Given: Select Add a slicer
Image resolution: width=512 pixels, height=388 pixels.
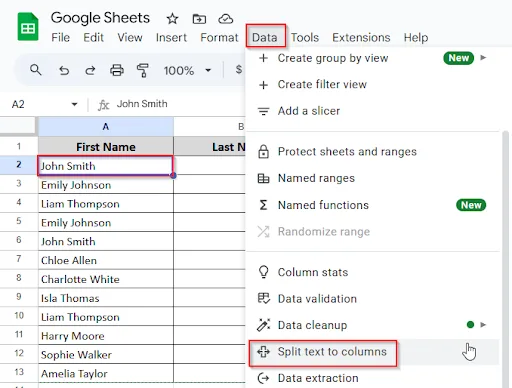Looking at the screenshot, I should pyautogui.click(x=373, y=111).
